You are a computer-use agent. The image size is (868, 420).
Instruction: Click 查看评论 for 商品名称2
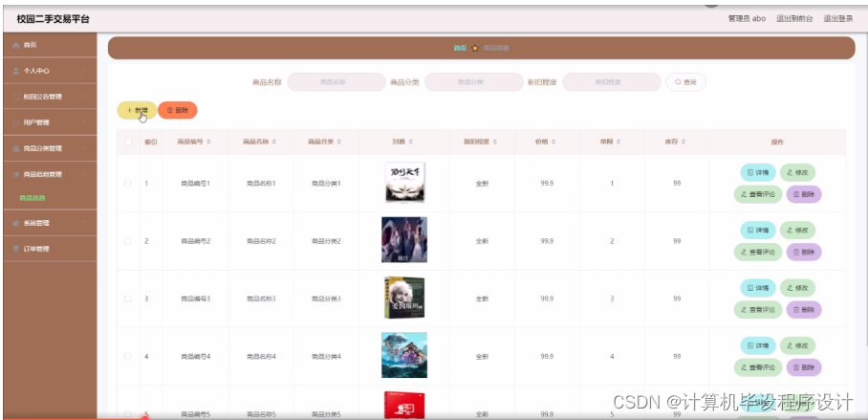758,253
